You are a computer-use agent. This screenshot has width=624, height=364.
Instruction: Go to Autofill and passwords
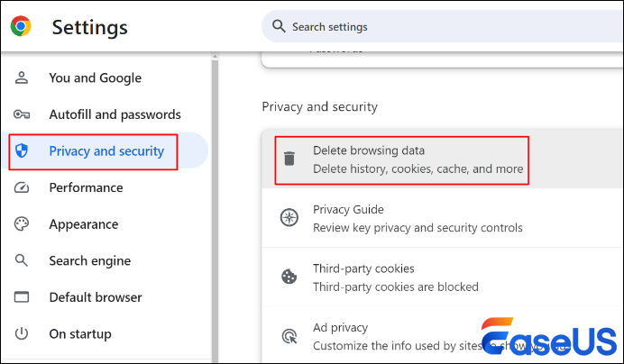click(x=115, y=114)
